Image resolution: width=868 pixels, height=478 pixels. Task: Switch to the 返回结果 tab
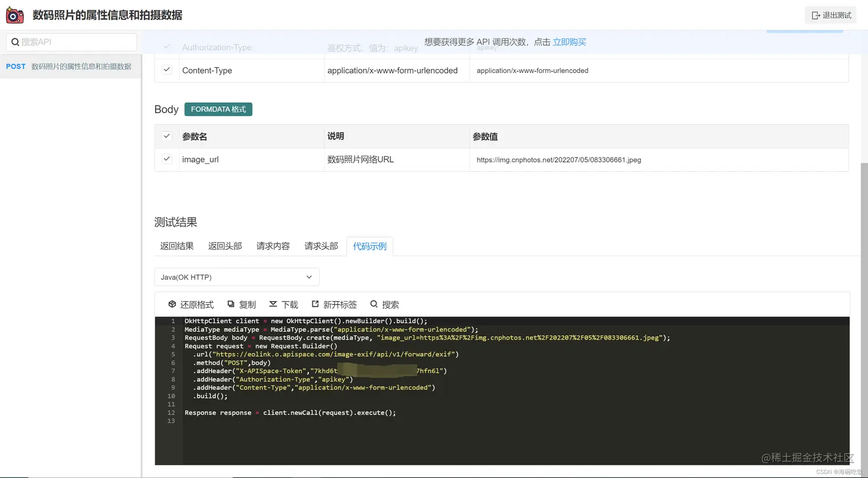tap(177, 246)
